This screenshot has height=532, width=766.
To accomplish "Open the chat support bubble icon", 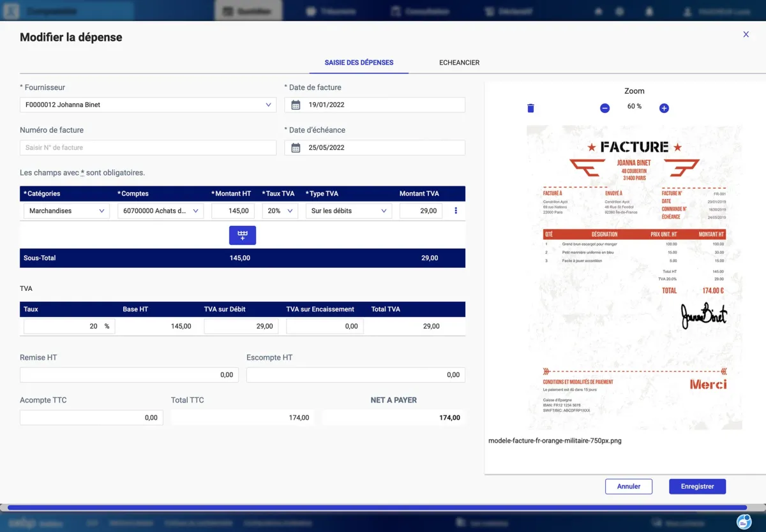I will [x=744, y=521].
